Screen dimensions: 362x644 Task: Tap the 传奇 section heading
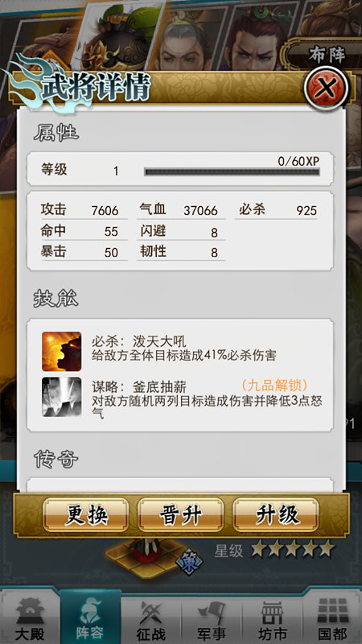coord(56,458)
